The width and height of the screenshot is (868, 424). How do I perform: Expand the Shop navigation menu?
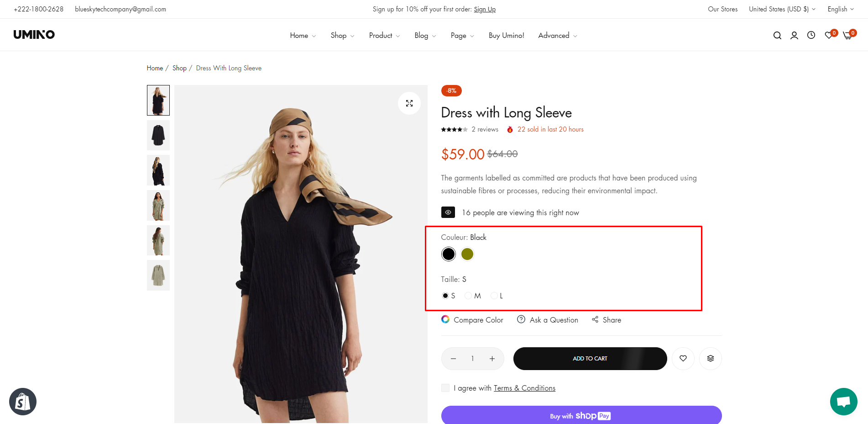pos(342,35)
